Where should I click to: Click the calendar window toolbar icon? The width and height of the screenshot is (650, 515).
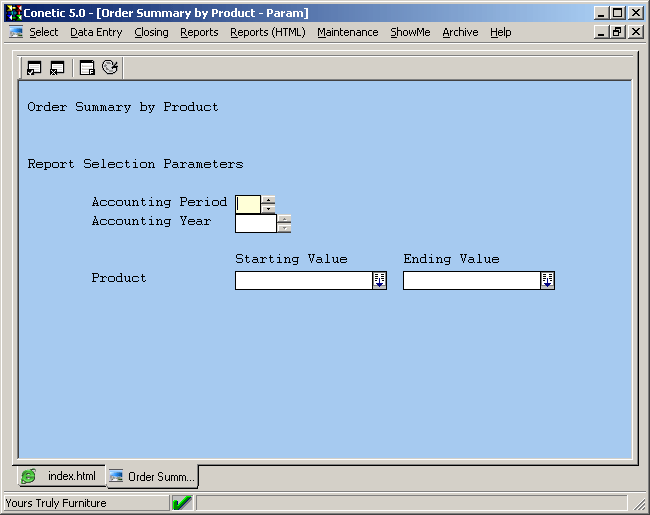(87, 68)
